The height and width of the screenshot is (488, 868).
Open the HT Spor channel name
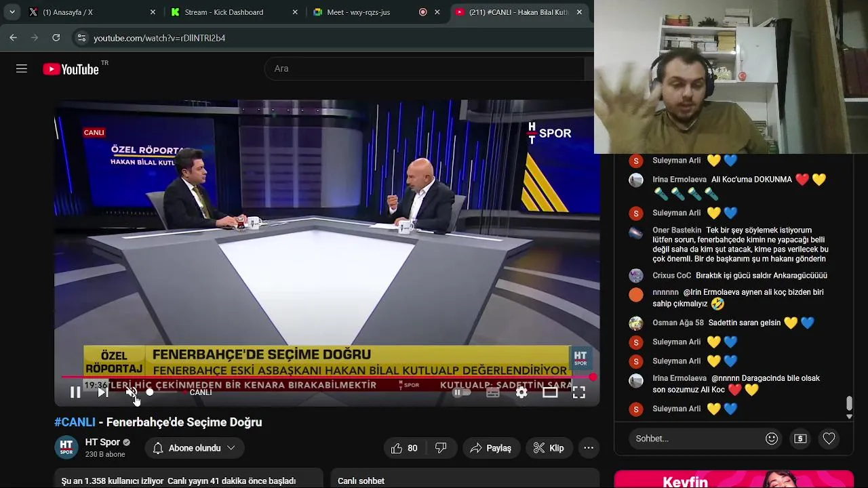coord(102,442)
